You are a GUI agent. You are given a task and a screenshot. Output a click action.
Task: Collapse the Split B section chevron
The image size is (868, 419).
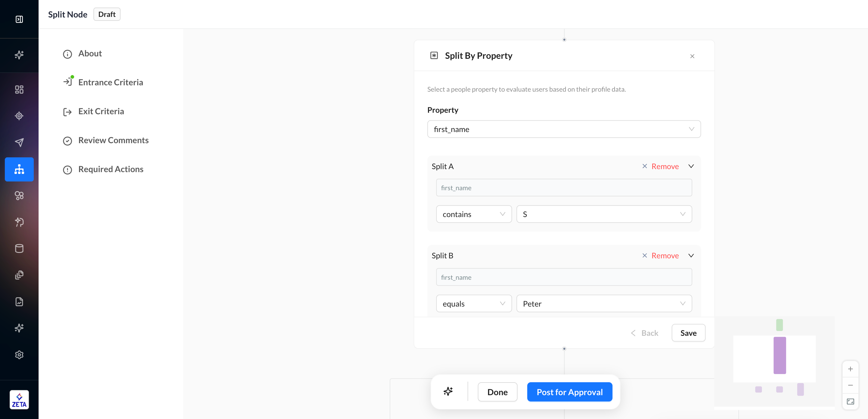pos(691,256)
